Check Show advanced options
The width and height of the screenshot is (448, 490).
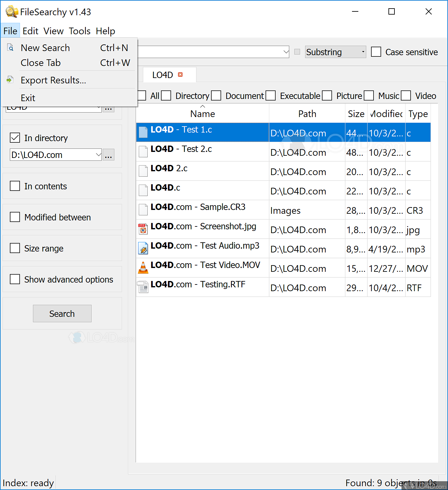15,279
